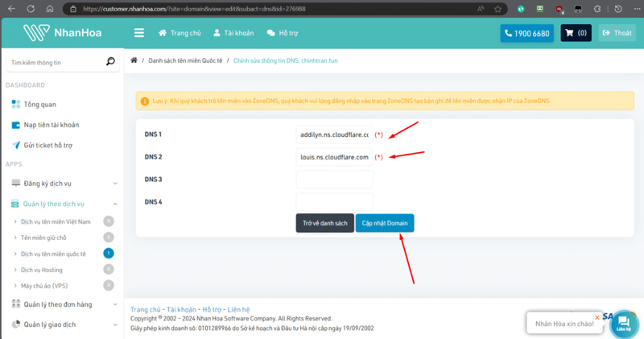
Task: Select Dịch vụ tên miền quốc tế item
Action: [53, 254]
